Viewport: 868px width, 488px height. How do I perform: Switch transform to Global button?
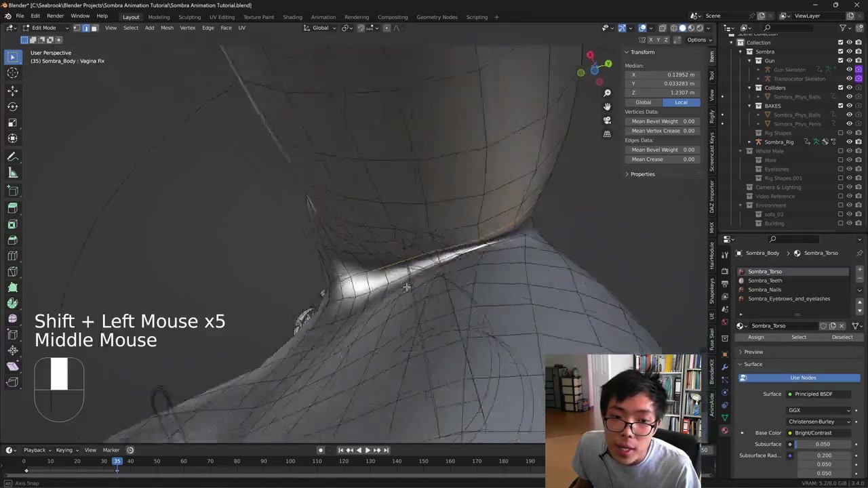(643, 102)
